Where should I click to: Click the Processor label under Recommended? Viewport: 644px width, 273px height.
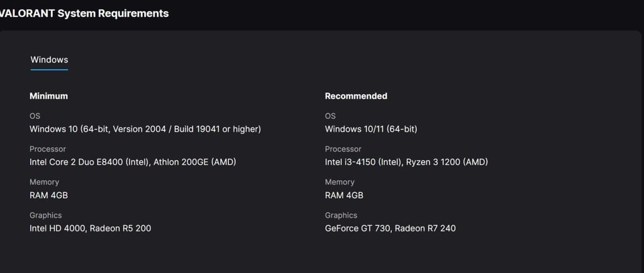click(x=343, y=149)
